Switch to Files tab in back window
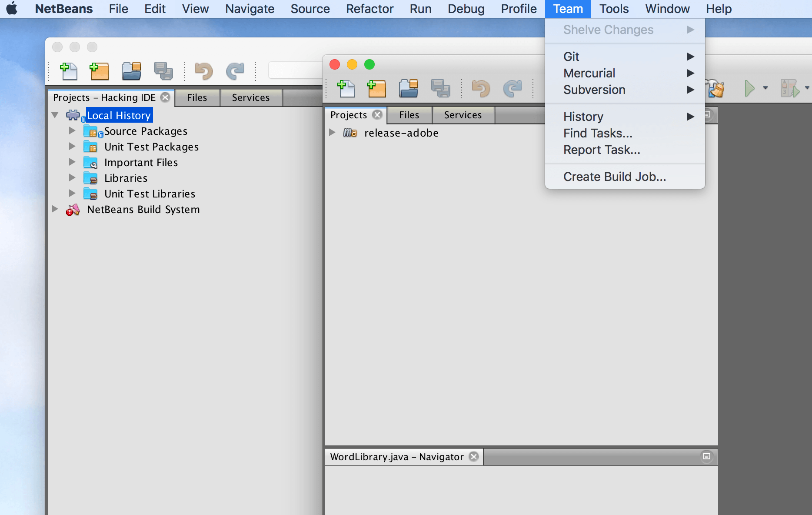The height and width of the screenshot is (515, 812). click(196, 97)
